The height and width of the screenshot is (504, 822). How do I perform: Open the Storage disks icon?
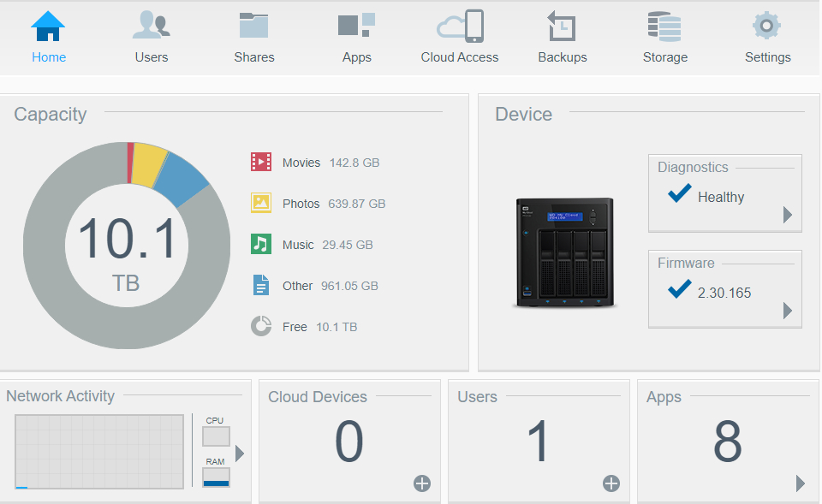(x=664, y=27)
